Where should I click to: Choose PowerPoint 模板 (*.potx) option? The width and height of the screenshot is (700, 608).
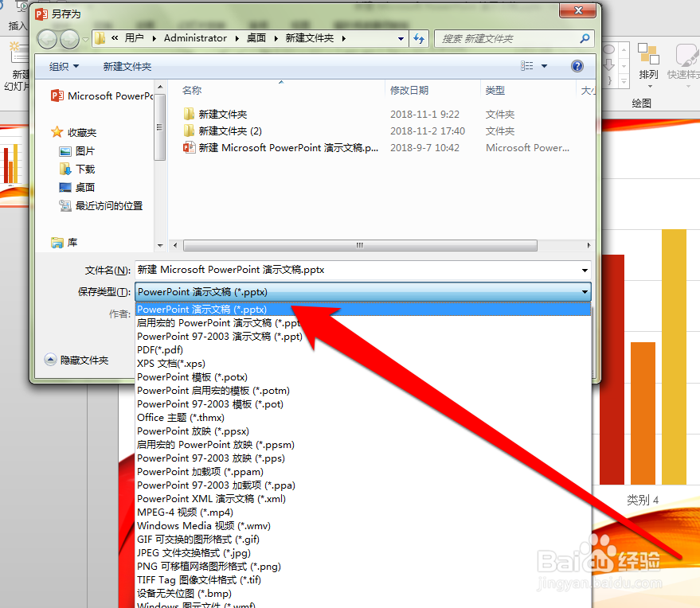pos(363,377)
